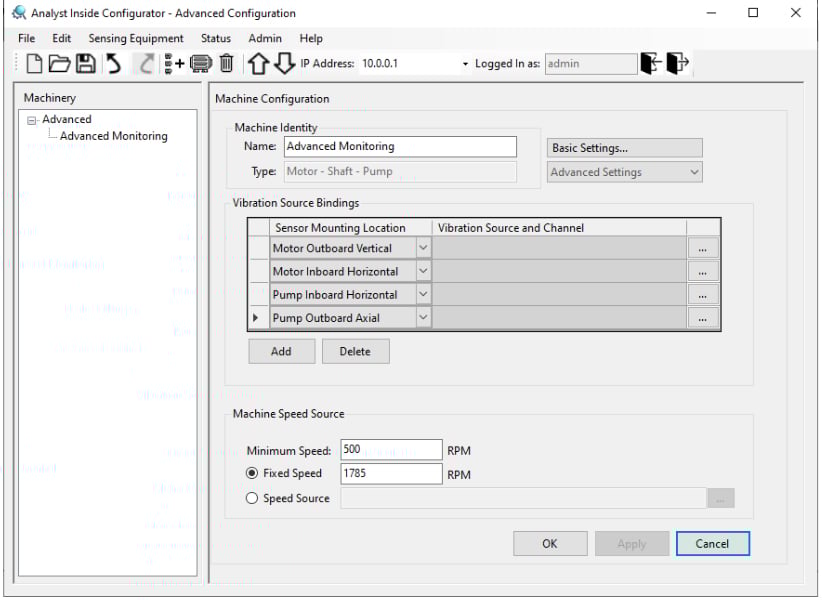822x600 pixels.
Task: Collapse the Advanced tree node
Action: pos(33,120)
